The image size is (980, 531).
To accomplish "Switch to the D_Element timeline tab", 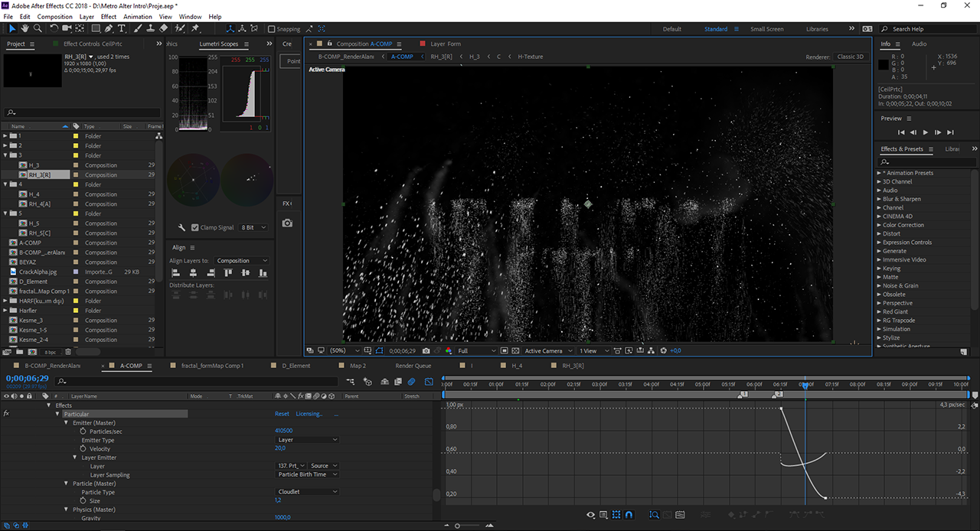I will click(x=296, y=366).
